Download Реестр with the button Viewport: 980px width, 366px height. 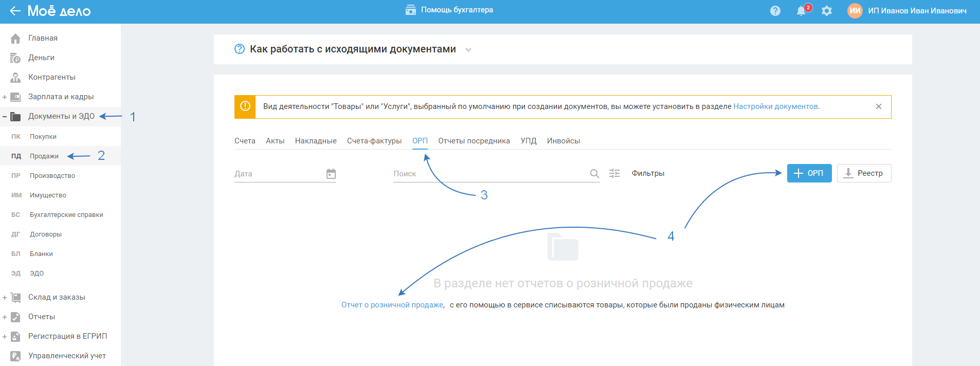click(864, 173)
